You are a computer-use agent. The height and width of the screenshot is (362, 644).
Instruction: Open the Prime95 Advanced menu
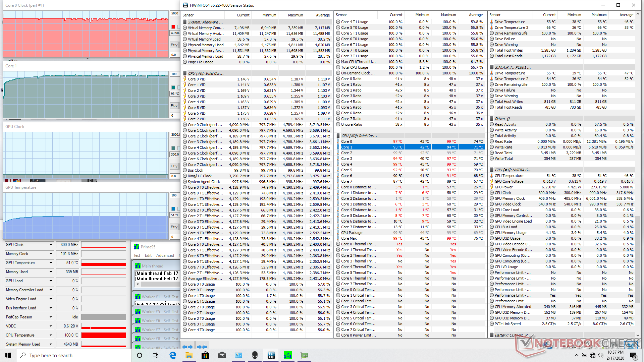coord(165,255)
